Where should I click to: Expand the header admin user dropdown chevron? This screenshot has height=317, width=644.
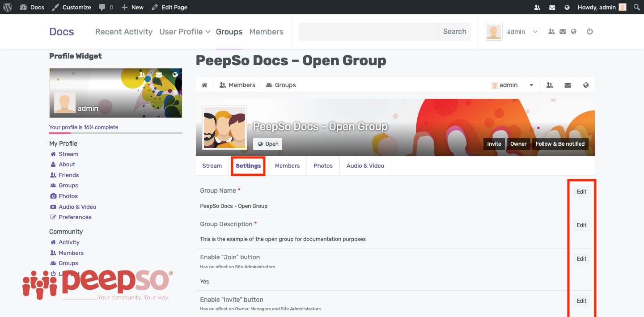(535, 32)
